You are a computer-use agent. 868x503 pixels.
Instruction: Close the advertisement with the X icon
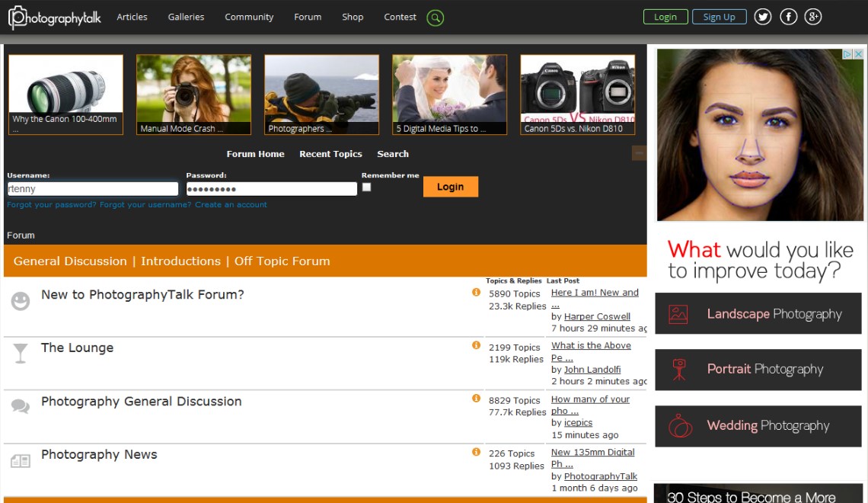[859, 54]
